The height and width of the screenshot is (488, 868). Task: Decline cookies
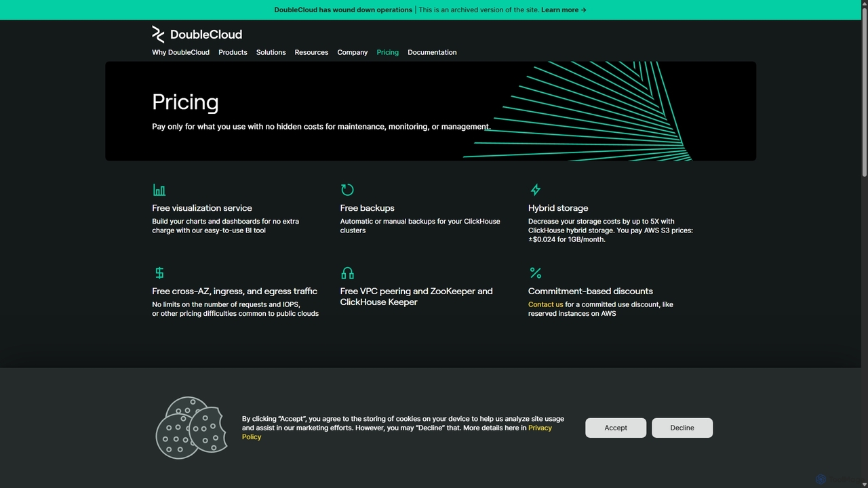[682, 428]
